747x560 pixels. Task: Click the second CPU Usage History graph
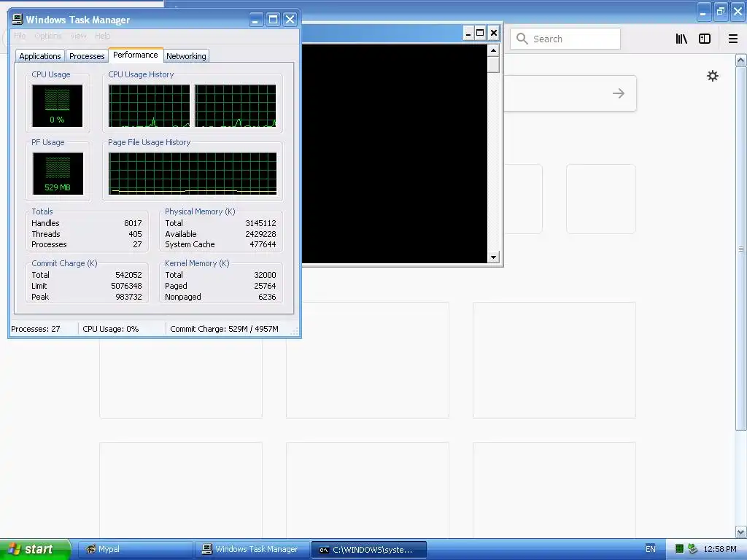236,106
